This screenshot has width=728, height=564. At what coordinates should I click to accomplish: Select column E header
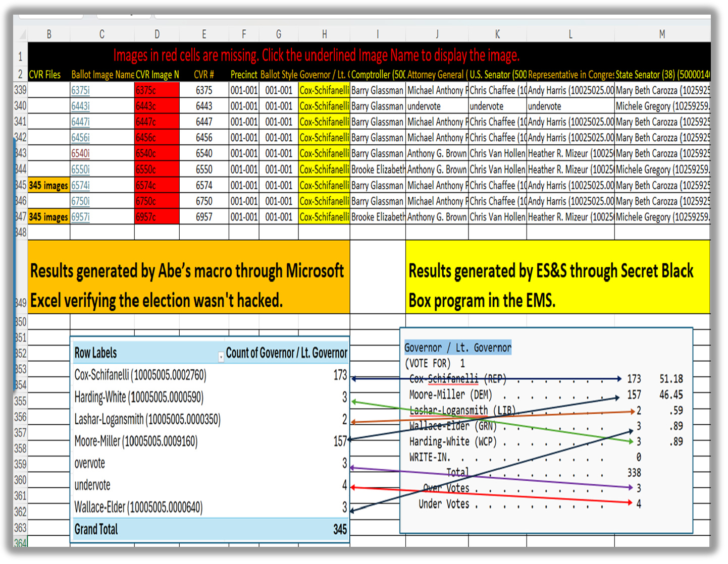click(204, 34)
